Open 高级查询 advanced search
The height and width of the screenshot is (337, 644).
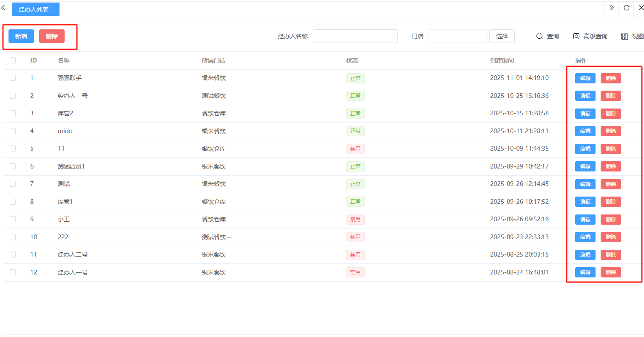pos(590,36)
